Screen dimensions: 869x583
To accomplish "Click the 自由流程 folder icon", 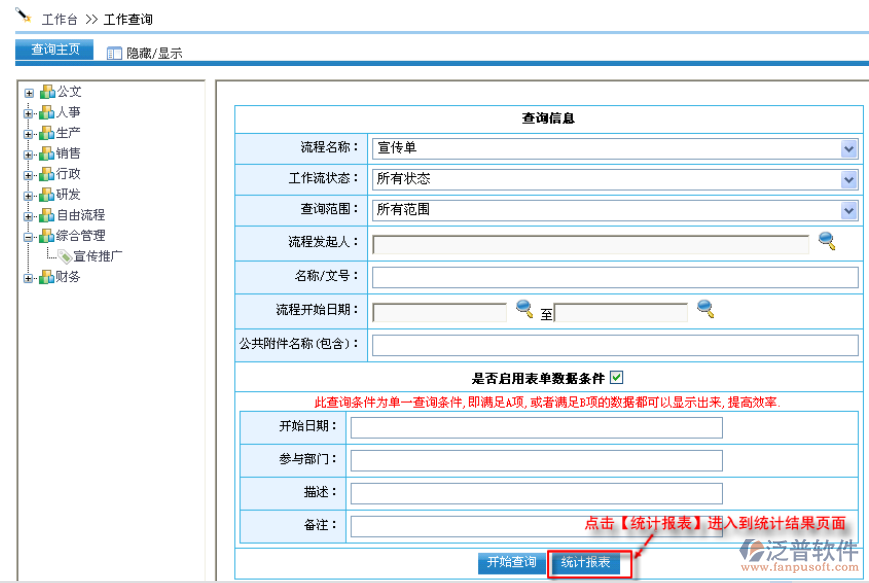I will (x=47, y=215).
